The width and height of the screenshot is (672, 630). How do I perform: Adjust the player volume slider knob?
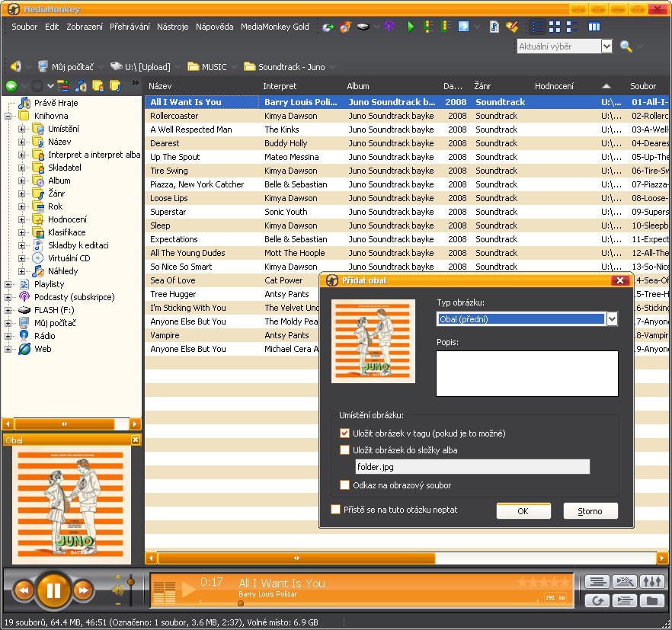pyautogui.click(x=131, y=581)
